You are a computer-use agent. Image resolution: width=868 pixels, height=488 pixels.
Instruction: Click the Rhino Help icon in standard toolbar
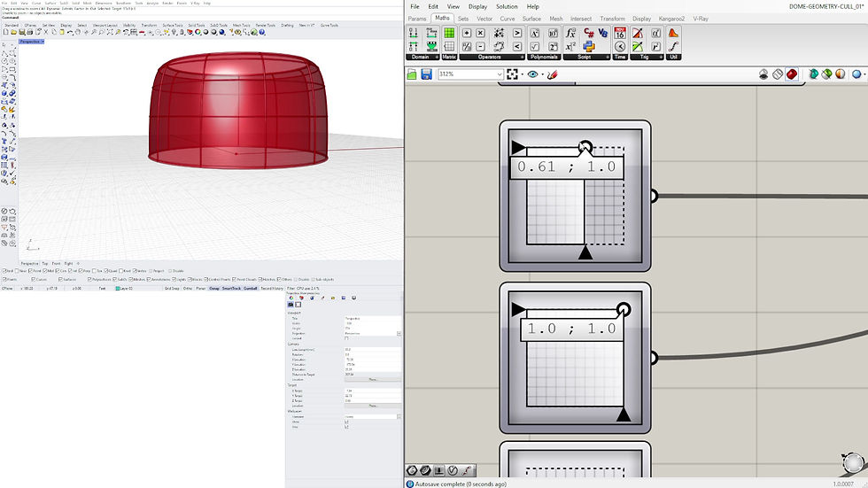262,32
